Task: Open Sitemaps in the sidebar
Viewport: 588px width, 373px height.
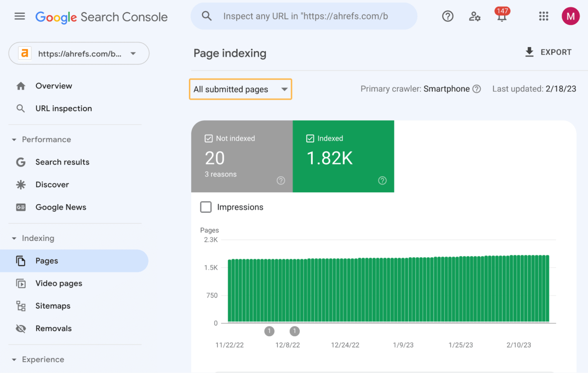Action: 53,306
